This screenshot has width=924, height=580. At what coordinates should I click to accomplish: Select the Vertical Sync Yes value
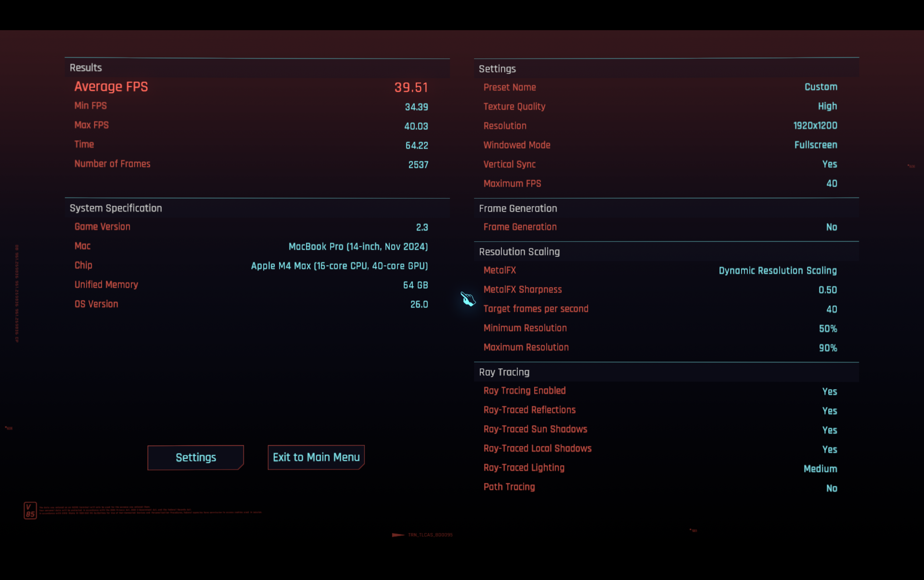(829, 164)
